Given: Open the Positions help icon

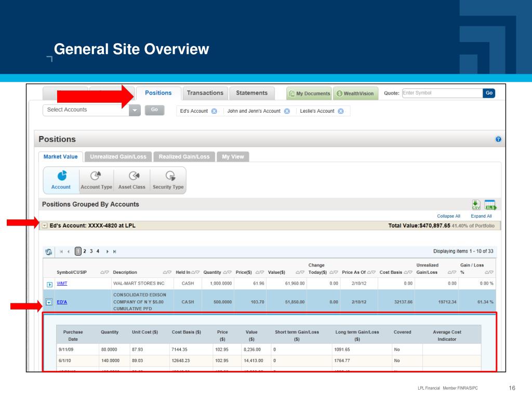Looking at the screenshot, I should [x=498, y=139].
